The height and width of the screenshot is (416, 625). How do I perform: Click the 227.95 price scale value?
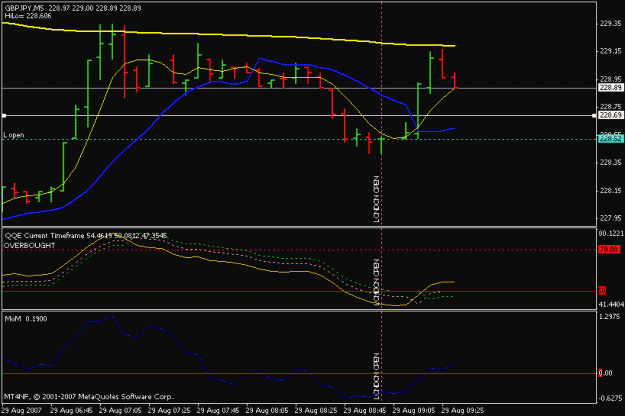610,218
